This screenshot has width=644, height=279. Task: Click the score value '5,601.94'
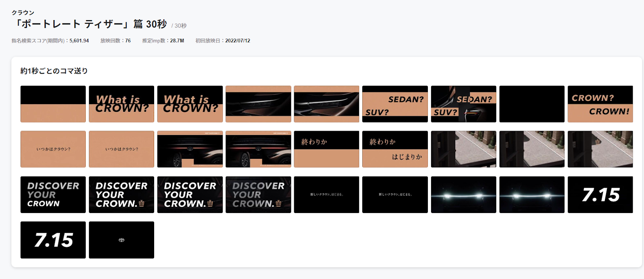click(79, 41)
